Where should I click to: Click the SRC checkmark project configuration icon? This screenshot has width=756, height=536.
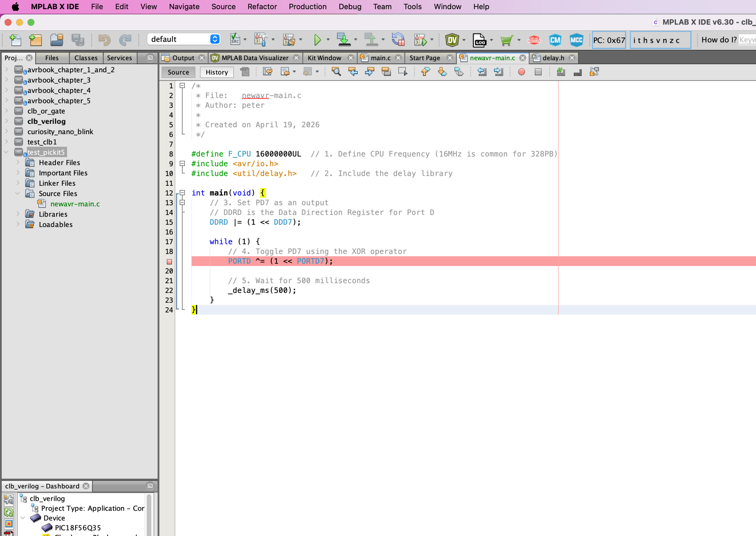(235, 40)
